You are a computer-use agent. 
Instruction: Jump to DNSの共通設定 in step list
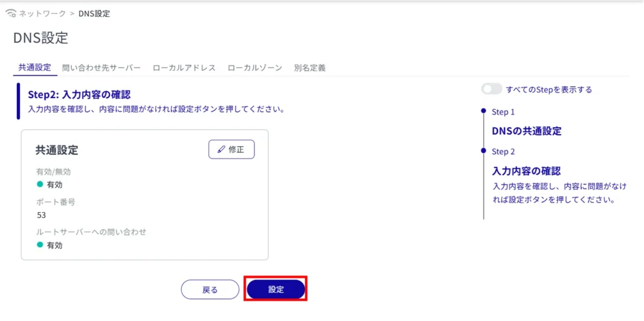click(526, 131)
